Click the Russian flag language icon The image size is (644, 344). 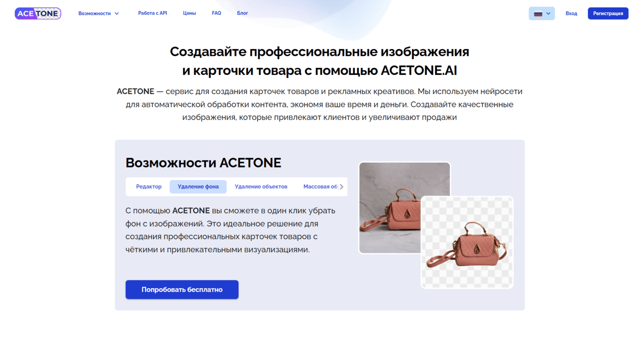pyautogui.click(x=538, y=13)
